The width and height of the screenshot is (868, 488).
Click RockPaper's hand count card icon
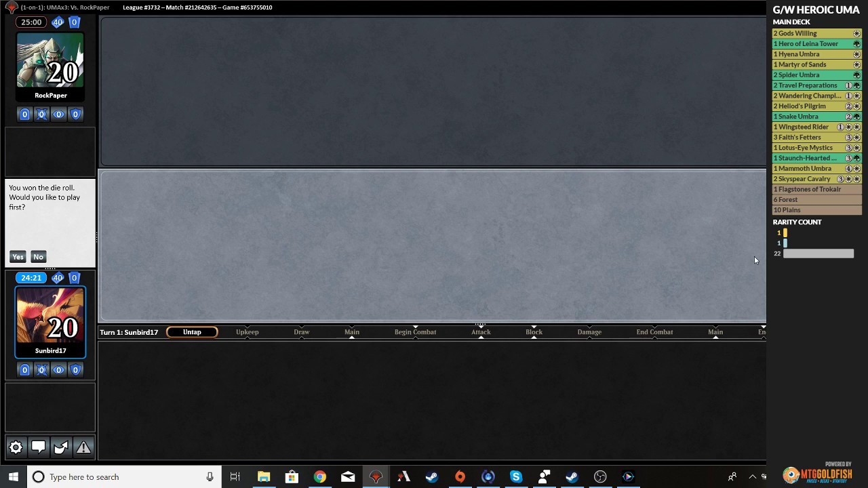click(75, 22)
